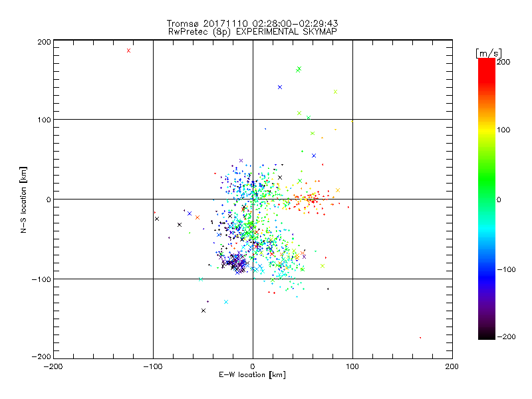
Task: Click the x-axis tick label "-100"
Action: [153, 366]
